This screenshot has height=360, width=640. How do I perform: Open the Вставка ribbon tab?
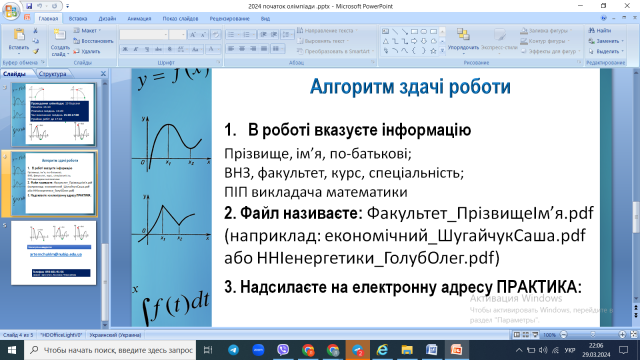[78, 18]
